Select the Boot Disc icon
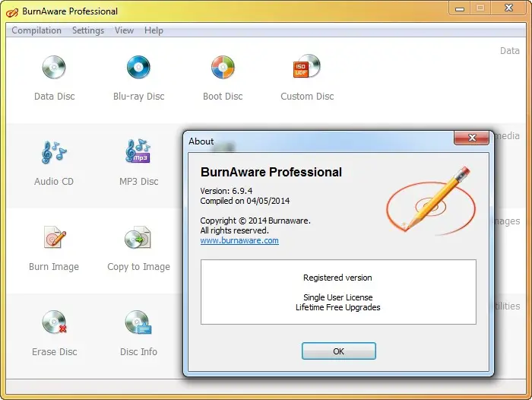This screenshot has width=532, height=400. point(223,67)
